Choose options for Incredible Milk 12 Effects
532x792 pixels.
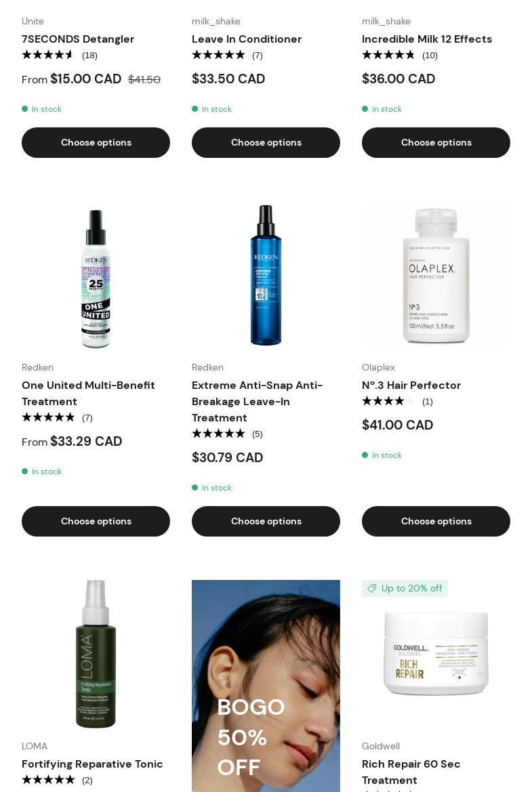[436, 142]
